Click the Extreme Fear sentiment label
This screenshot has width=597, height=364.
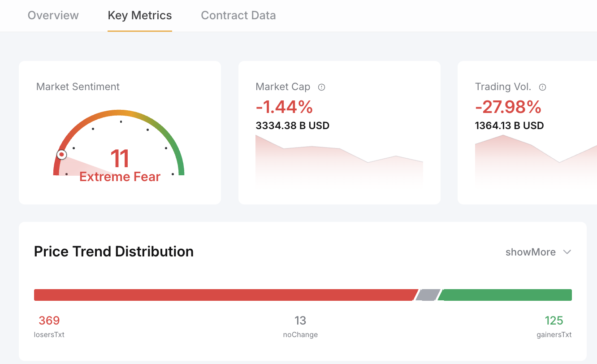click(120, 177)
